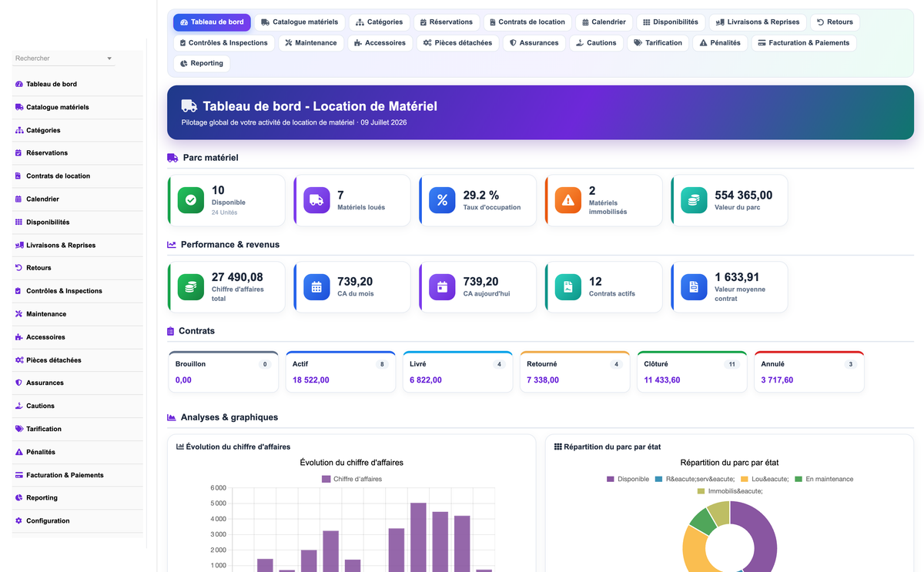Open the Livré contracts status card
The image size is (924, 572).
(457, 372)
